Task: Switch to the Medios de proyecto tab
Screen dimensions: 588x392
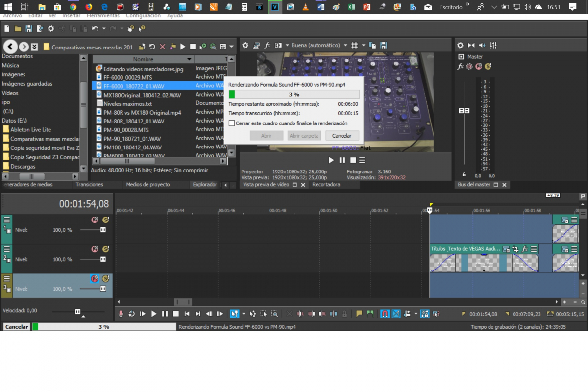Action: (x=147, y=185)
